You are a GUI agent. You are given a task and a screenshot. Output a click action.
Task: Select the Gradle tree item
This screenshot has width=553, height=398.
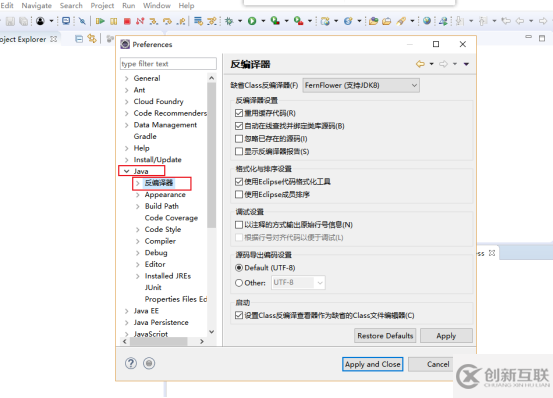pos(145,136)
